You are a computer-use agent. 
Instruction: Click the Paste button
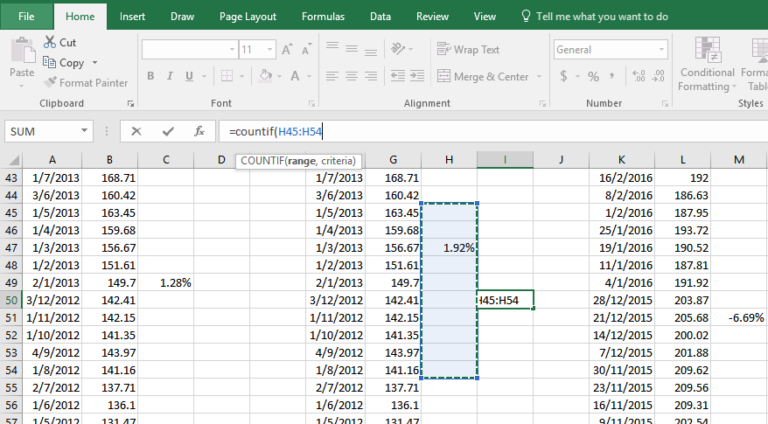(x=21, y=59)
